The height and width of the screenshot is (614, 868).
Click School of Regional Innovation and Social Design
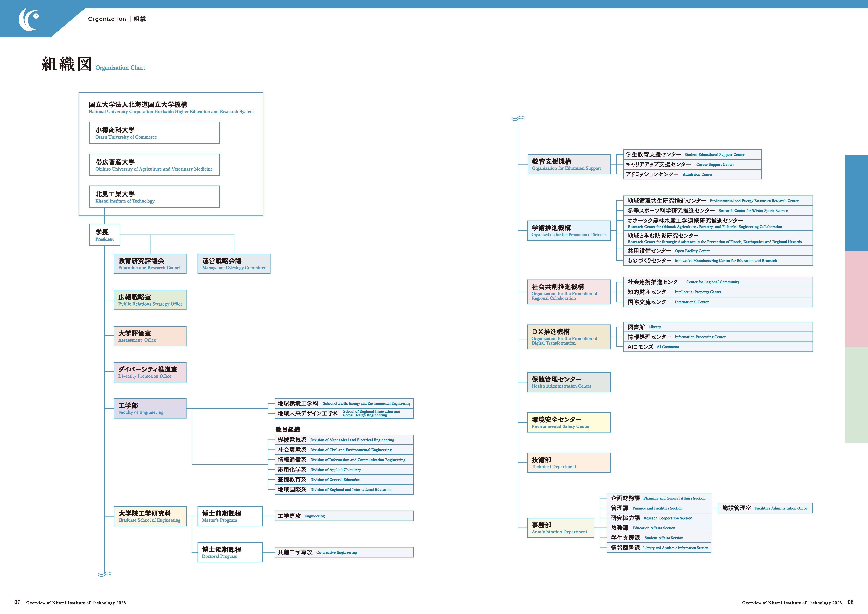click(344, 413)
